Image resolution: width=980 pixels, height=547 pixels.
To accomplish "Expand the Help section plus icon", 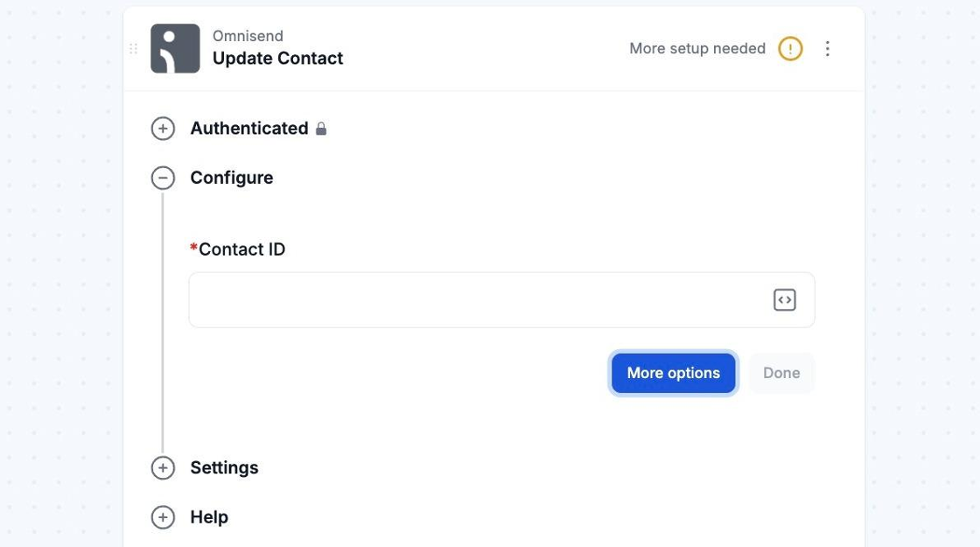I will [x=163, y=517].
